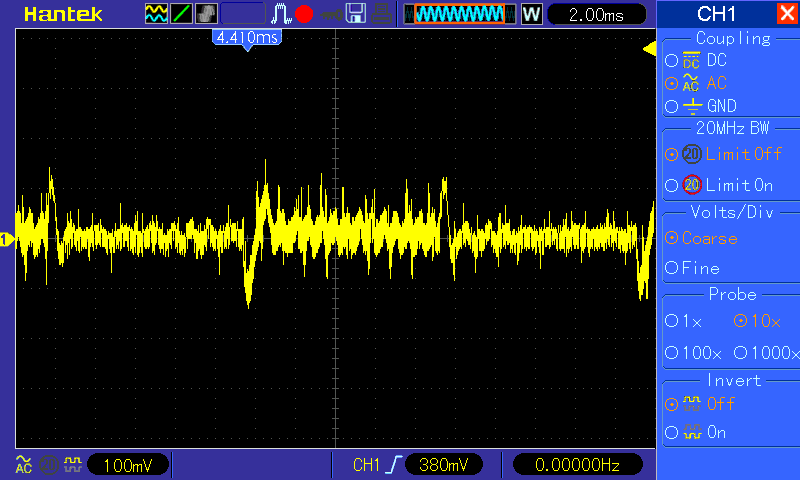This screenshot has width=800, height=480.
Task: Click the pulse trigger icon in toolbar
Action: [x=281, y=14]
